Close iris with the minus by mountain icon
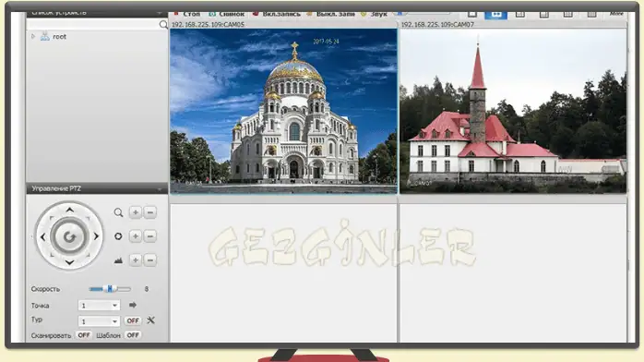Screen dimensions: 644x362 (x=150, y=260)
